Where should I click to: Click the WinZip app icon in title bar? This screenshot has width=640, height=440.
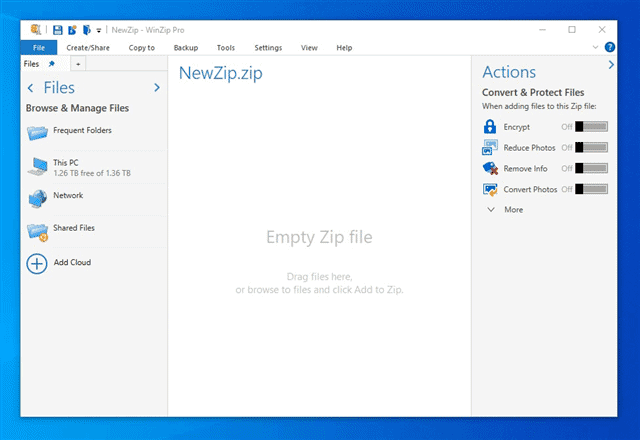(x=36, y=29)
